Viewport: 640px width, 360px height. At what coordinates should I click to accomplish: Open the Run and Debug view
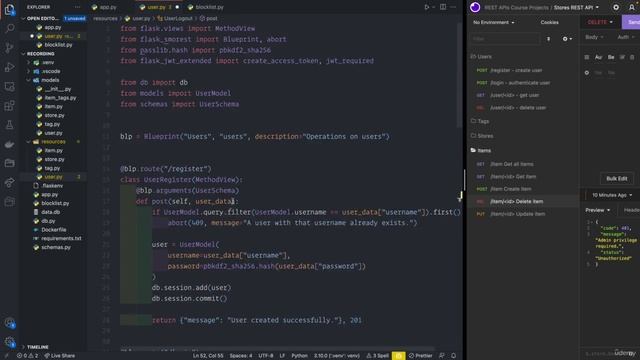[x=9, y=67]
